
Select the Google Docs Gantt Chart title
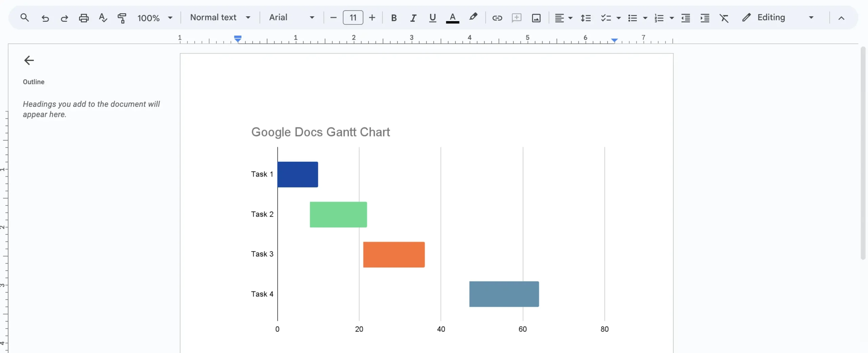(320, 132)
